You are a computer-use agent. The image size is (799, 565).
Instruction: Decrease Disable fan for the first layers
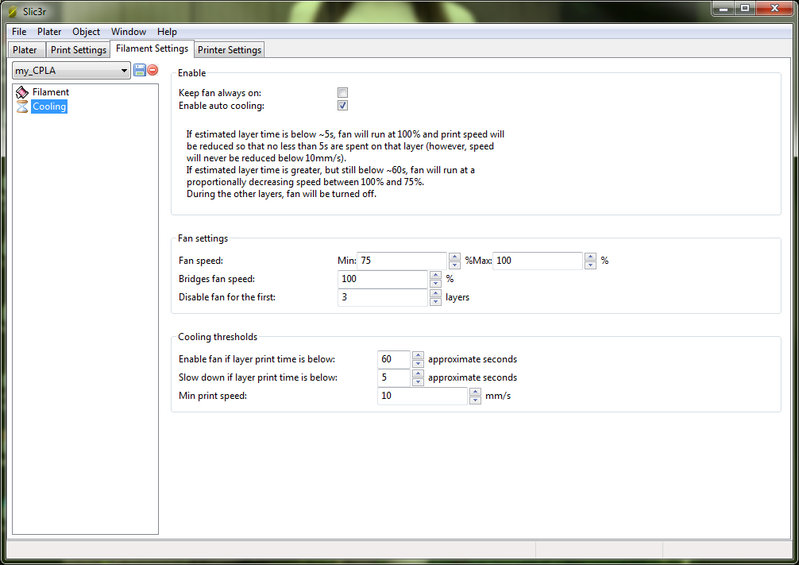(x=435, y=302)
